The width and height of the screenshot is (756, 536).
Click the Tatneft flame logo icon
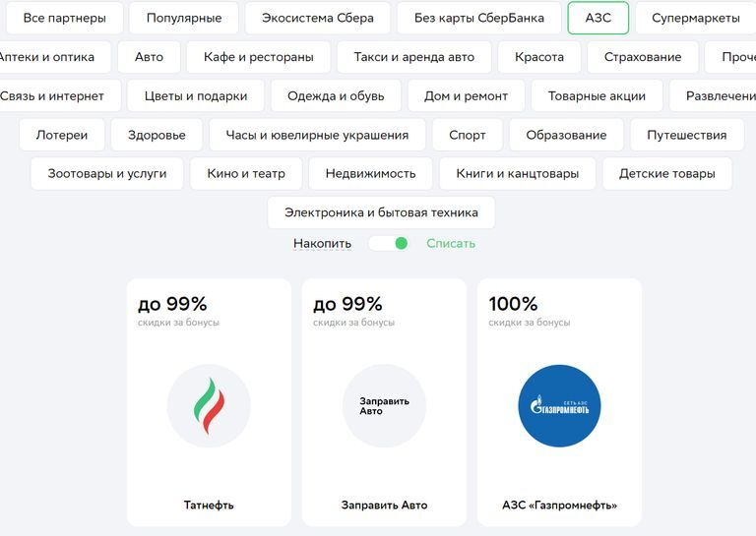pos(209,406)
